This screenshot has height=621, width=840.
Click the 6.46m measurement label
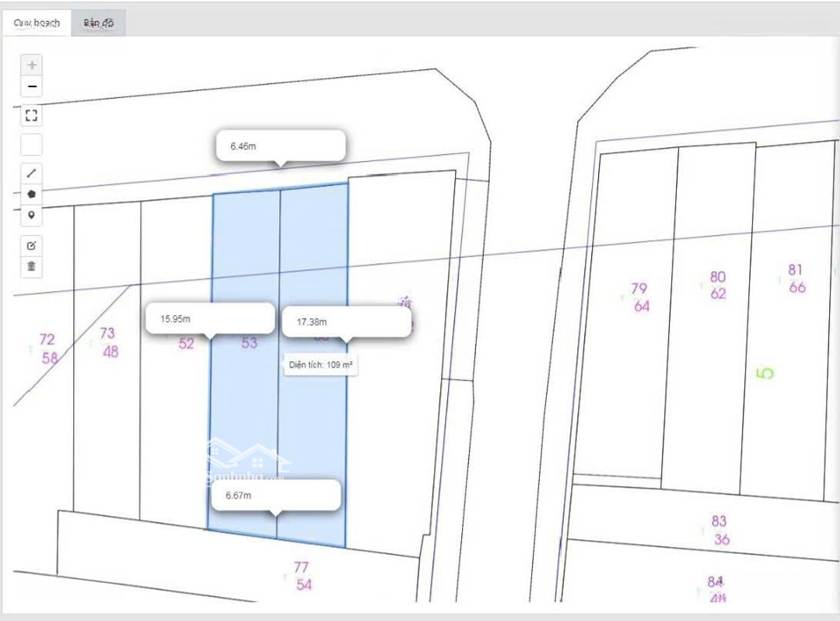280,146
